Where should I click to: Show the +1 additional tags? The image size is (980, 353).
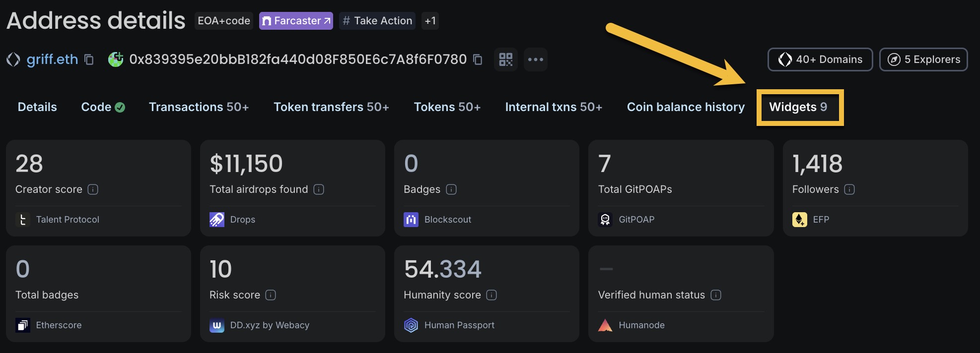pos(430,21)
